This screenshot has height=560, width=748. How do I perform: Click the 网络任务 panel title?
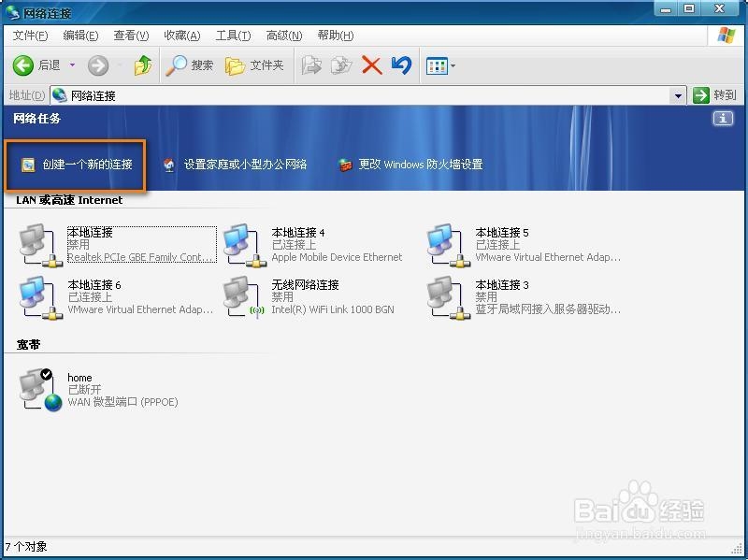click(x=36, y=119)
